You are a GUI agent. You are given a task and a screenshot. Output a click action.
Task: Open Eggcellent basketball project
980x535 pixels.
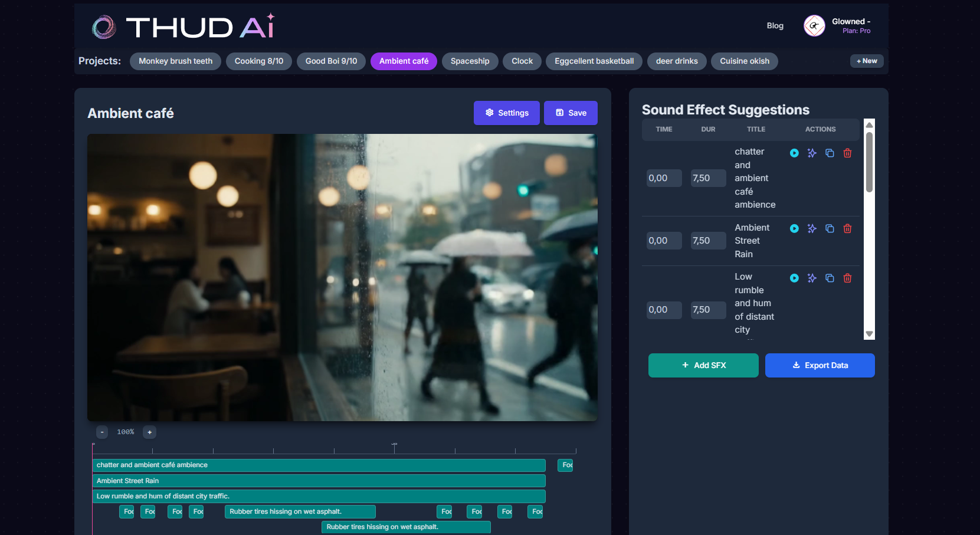pyautogui.click(x=594, y=61)
